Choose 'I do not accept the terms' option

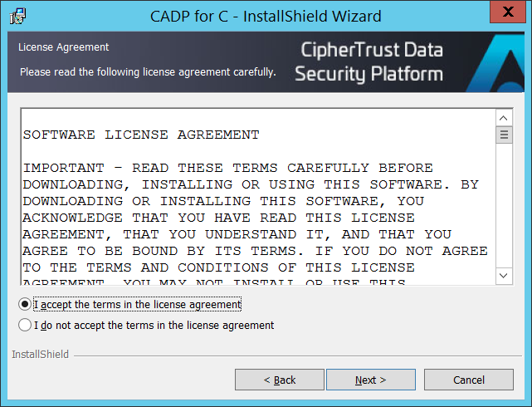pyautogui.click(x=25, y=326)
